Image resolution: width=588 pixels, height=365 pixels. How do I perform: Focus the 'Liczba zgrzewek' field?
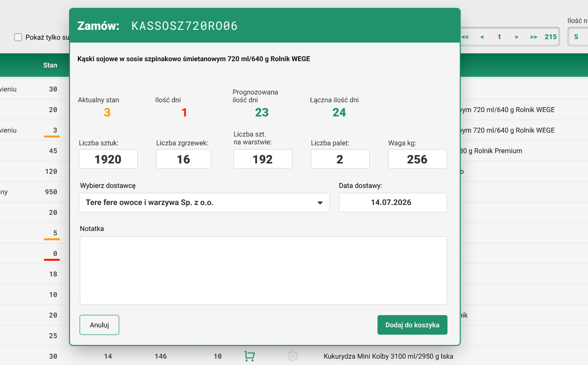coord(184,160)
